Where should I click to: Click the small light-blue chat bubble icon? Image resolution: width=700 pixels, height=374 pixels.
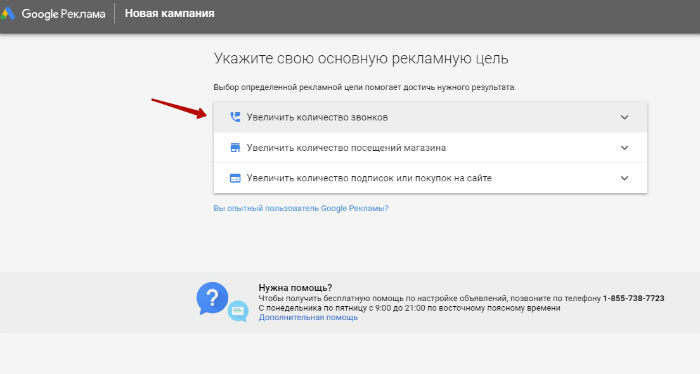[238, 311]
